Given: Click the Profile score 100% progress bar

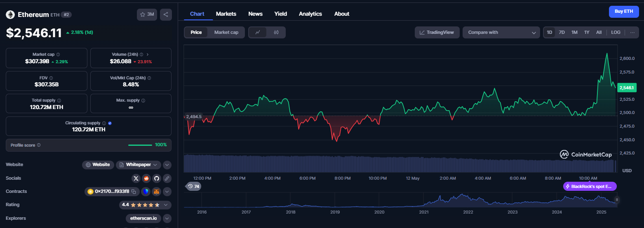Looking at the screenshot, I should [140, 145].
